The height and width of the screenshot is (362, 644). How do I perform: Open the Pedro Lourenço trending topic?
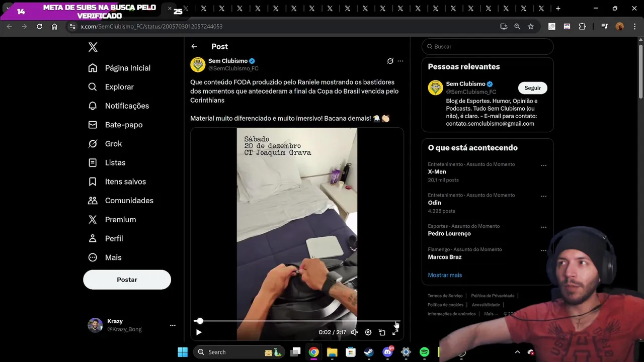tap(449, 234)
